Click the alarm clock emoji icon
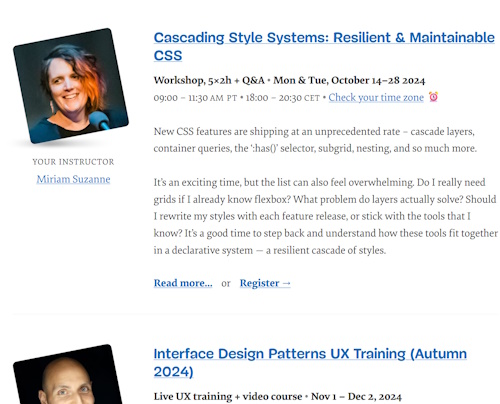This screenshot has height=404, width=500. [433, 97]
